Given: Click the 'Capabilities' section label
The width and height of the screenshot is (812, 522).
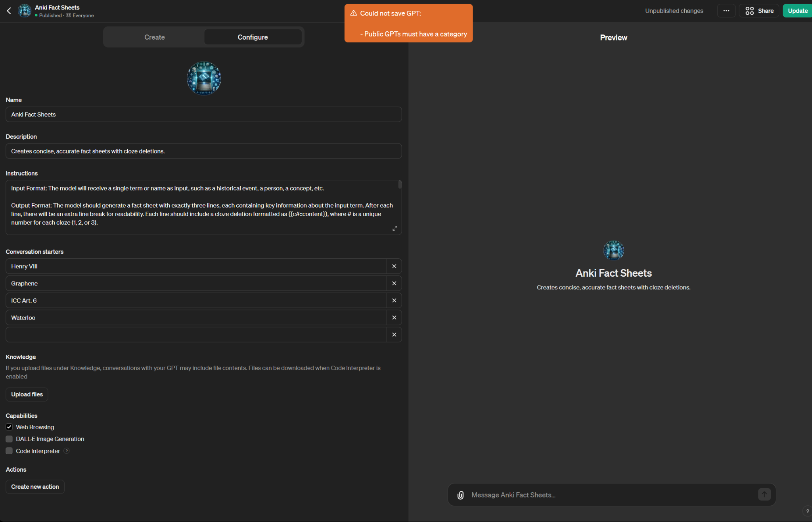Looking at the screenshot, I should point(21,416).
